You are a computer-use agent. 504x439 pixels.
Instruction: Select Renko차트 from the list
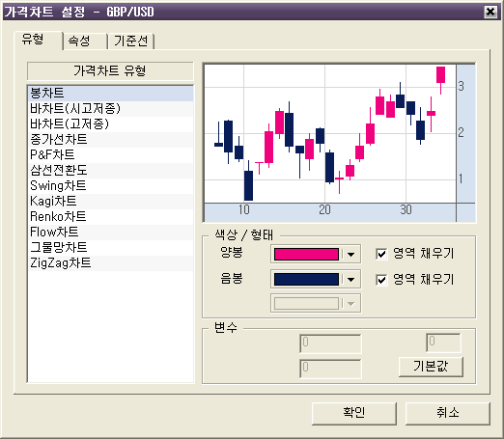(x=111, y=217)
